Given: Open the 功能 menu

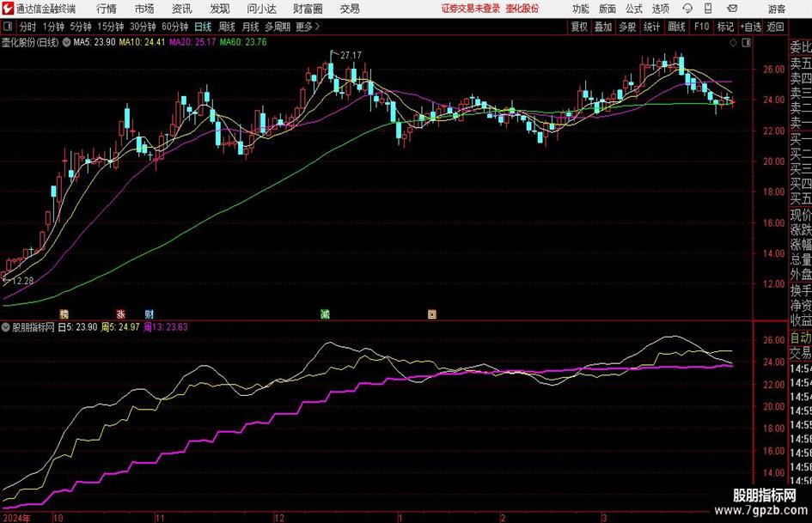Looking at the screenshot, I should click(581, 9).
